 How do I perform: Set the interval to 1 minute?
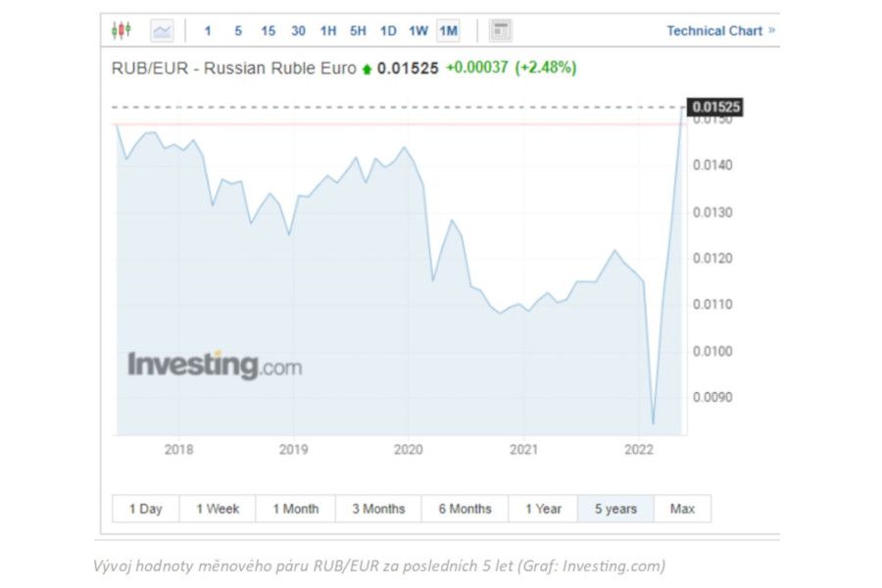[x=208, y=30]
